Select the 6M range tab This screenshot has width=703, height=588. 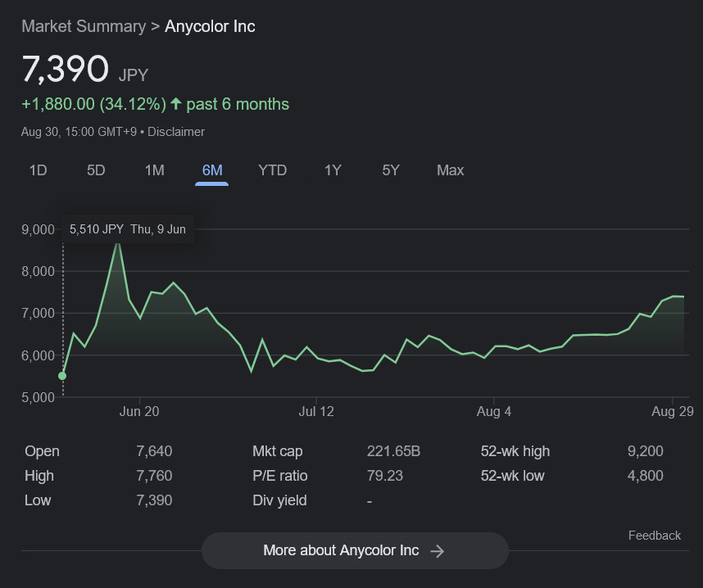[x=212, y=170]
